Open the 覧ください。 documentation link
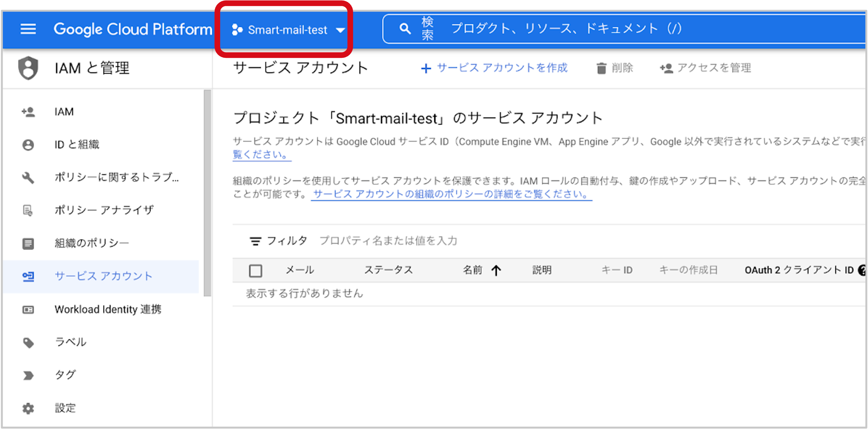Screen dimensions: 868x429 pyautogui.click(x=262, y=155)
